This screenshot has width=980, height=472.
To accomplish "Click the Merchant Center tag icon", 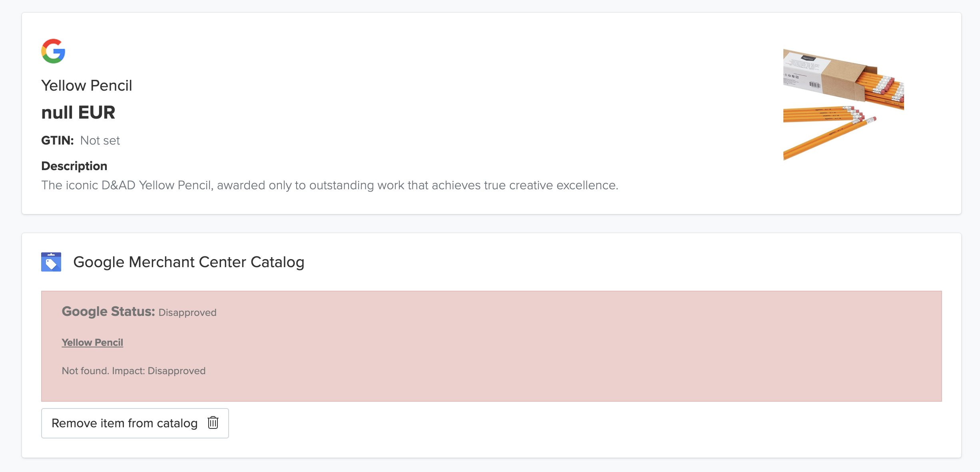I will (x=51, y=262).
